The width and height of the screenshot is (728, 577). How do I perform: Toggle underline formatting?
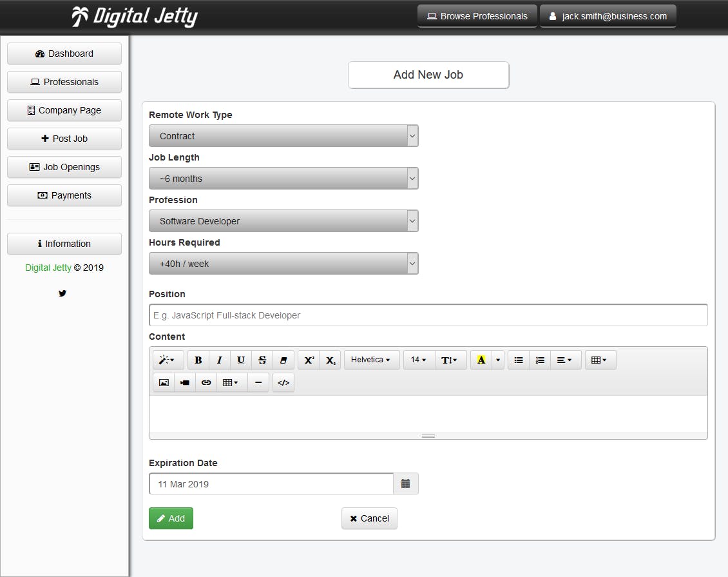[x=241, y=360]
